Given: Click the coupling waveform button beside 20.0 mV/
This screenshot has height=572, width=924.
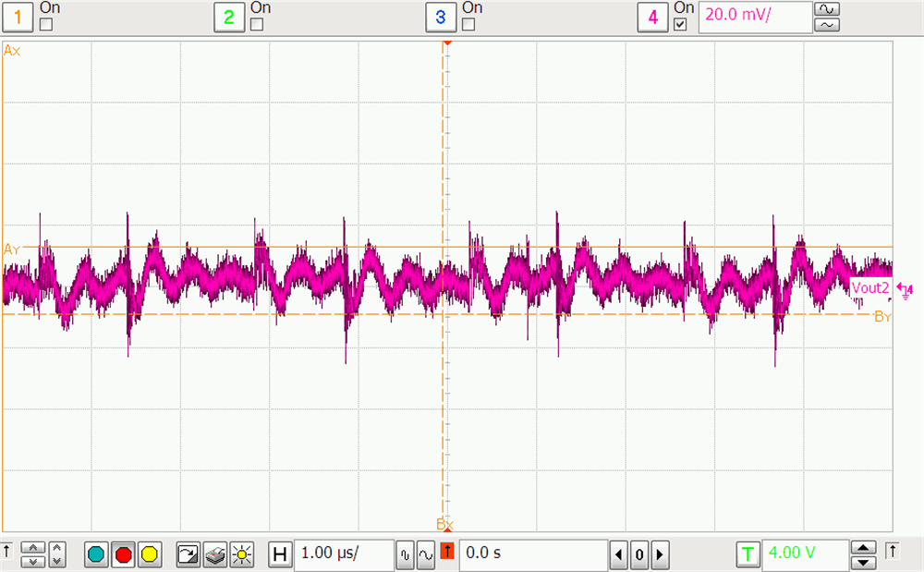Looking at the screenshot, I should click(x=825, y=11).
